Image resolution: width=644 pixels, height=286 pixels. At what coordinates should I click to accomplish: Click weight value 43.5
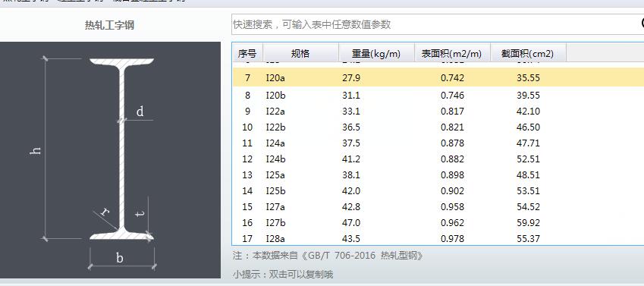[351, 238]
